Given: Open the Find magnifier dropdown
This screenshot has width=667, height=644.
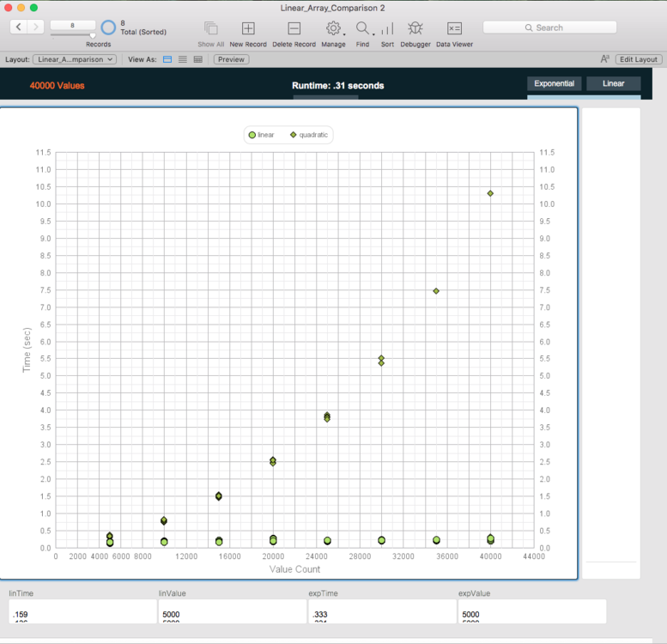Looking at the screenshot, I should pyautogui.click(x=363, y=28).
